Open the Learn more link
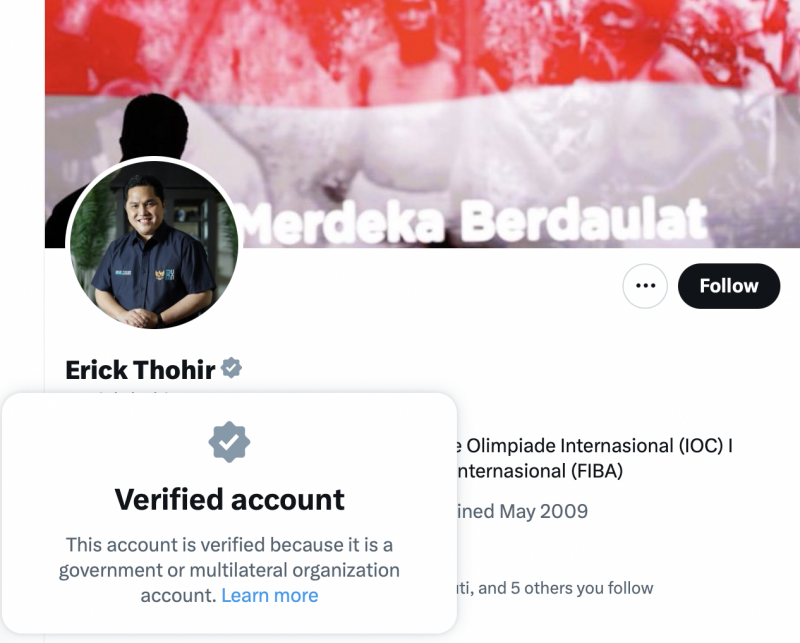 click(270, 596)
